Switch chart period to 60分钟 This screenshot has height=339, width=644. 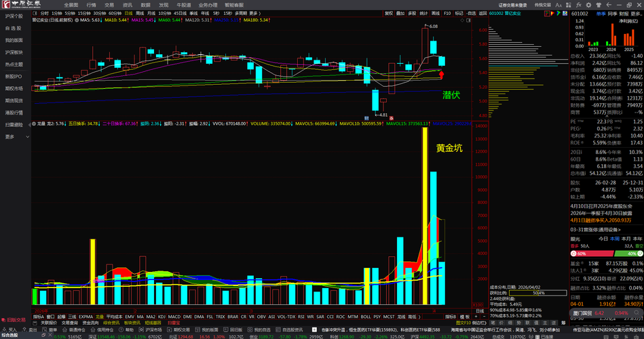(x=115, y=14)
